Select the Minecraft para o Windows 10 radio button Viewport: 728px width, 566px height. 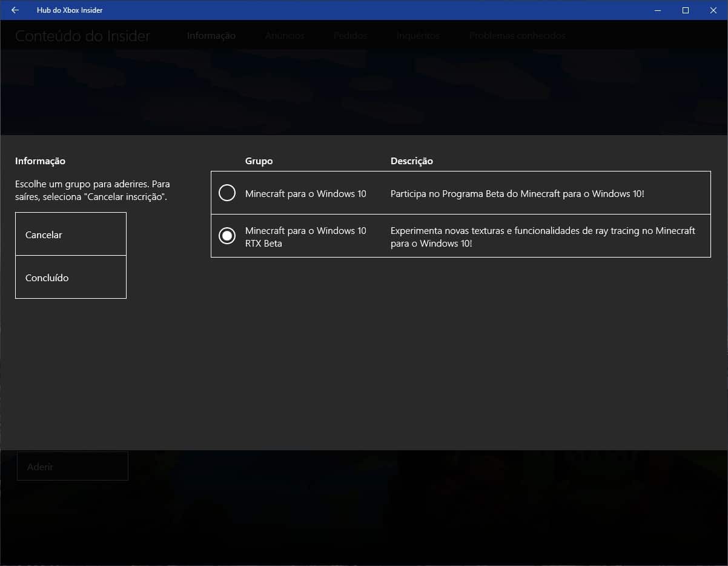coord(227,193)
